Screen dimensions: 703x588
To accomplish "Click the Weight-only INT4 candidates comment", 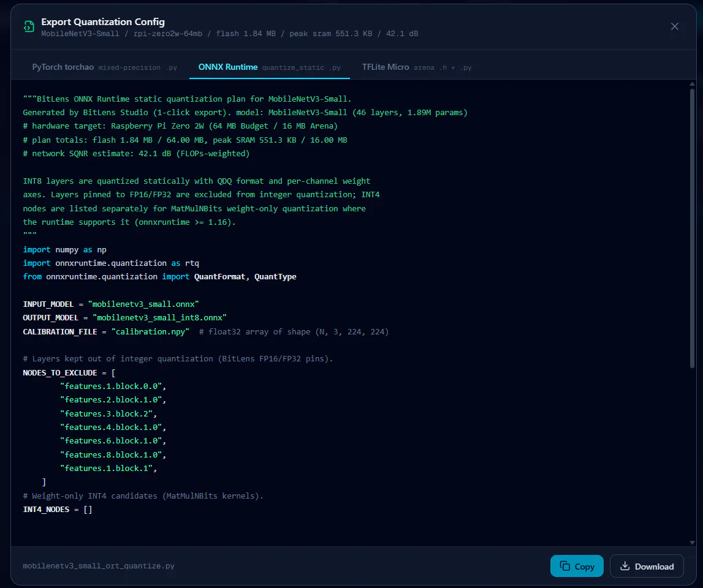I will click(143, 496).
